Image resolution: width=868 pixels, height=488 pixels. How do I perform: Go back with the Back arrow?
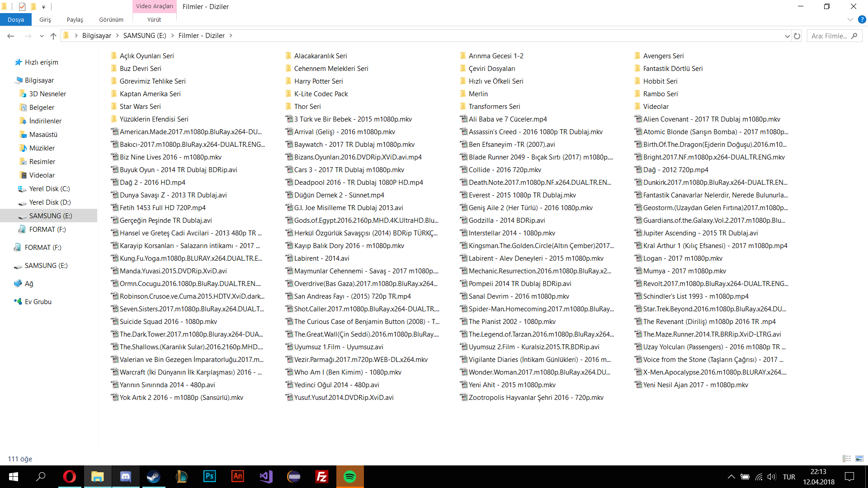click(x=11, y=36)
